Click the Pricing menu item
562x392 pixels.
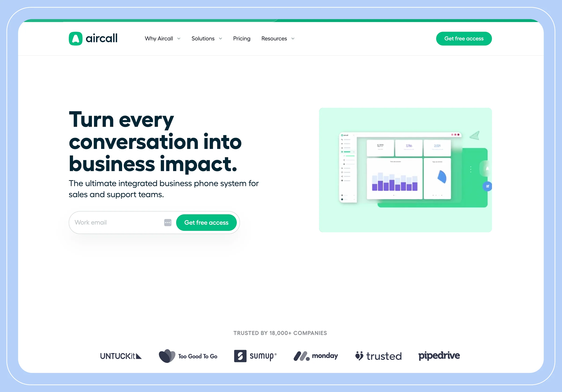(241, 38)
